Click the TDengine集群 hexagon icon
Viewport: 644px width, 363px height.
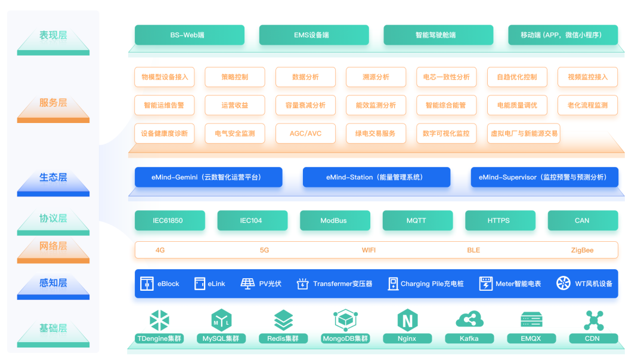click(x=159, y=321)
